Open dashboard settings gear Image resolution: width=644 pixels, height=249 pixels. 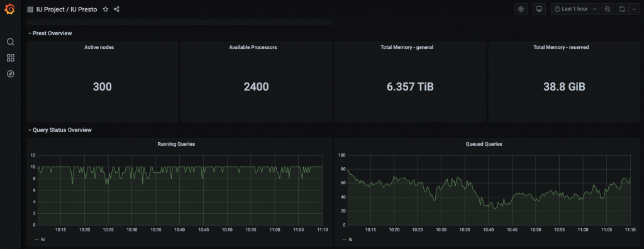point(521,9)
